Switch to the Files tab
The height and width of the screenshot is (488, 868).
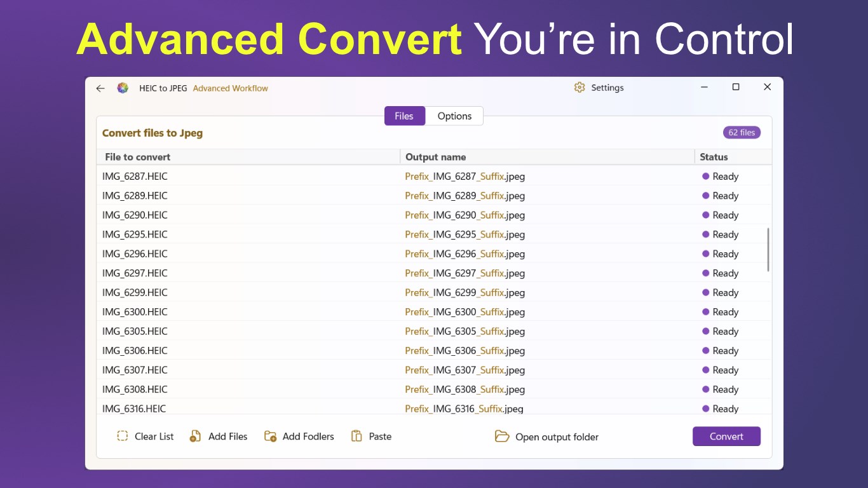click(x=404, y=116)
